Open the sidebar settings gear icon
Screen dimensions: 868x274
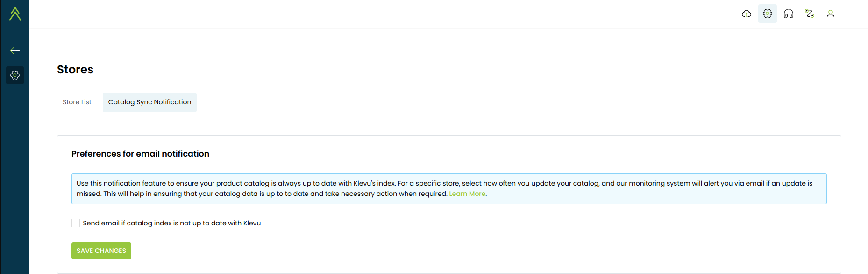point(15,75)
